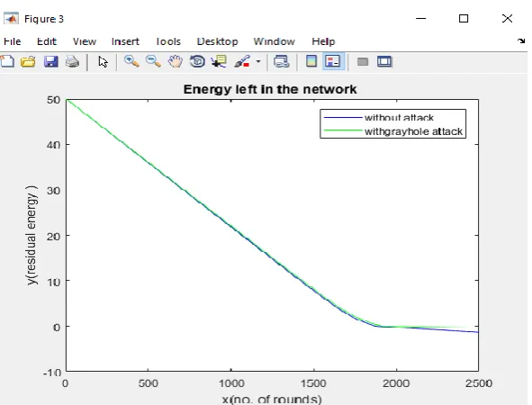The height and width of the screenshot is (405, 532).
Task: Click the green legend line sample
Action: pos(343,130)
